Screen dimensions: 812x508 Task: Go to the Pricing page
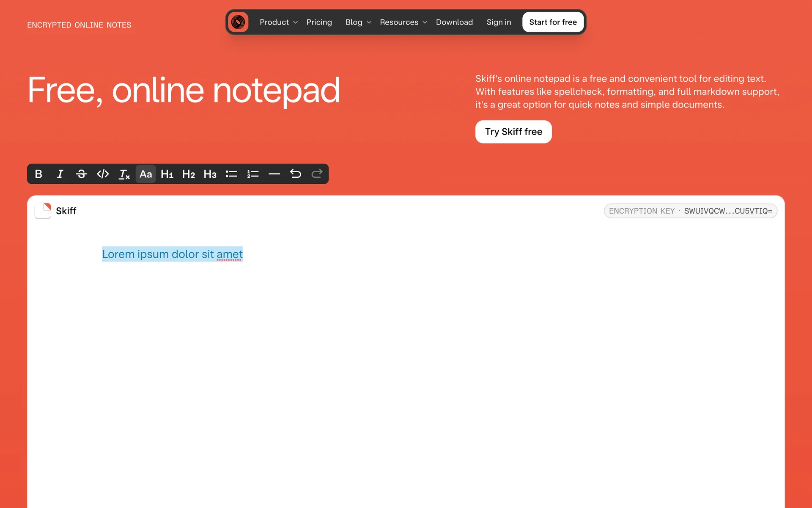tap(319, 22)
